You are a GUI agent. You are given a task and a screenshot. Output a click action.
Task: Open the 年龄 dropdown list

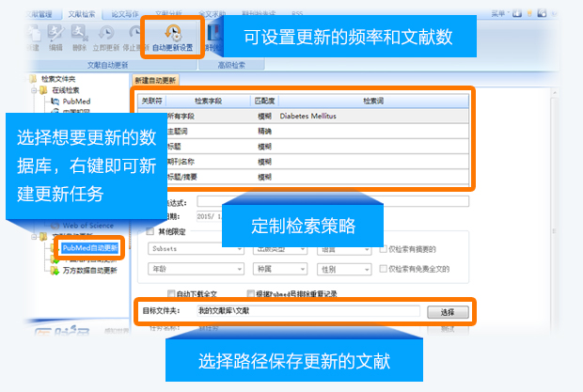196,269
